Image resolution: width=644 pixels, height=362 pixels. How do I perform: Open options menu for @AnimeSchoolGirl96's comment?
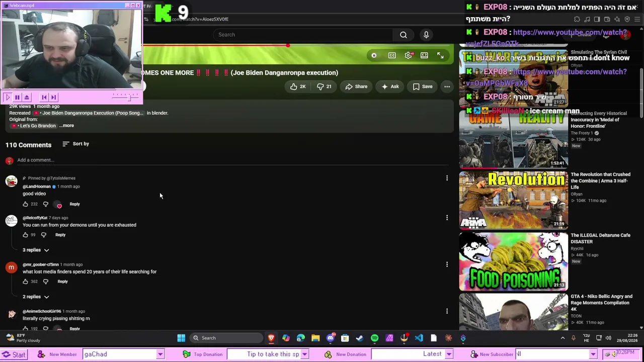[x=447, y=311]
